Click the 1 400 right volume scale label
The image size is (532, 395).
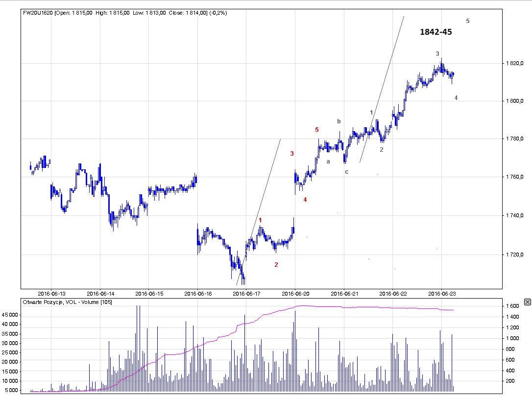512,317
